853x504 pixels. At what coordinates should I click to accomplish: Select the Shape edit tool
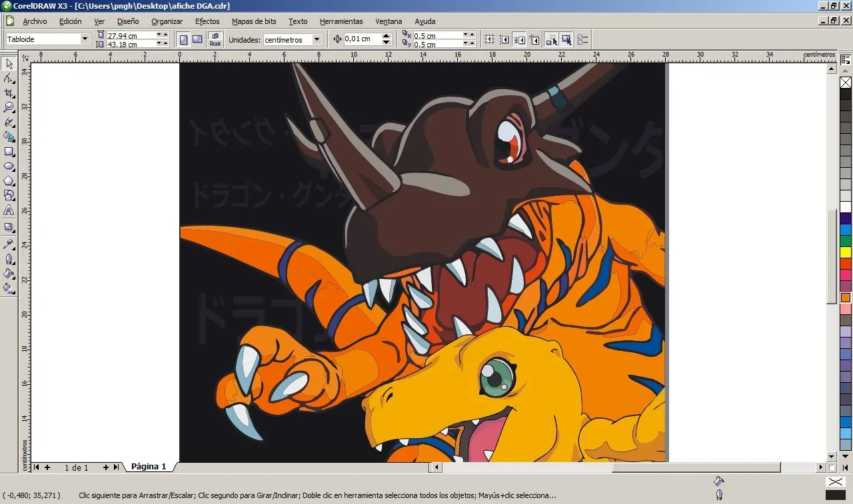click(9, 79)
